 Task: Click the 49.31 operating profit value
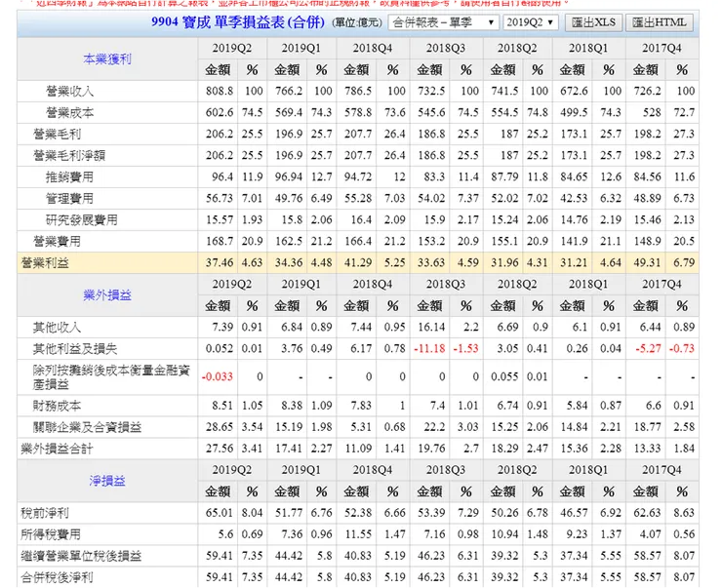(647, 262)
